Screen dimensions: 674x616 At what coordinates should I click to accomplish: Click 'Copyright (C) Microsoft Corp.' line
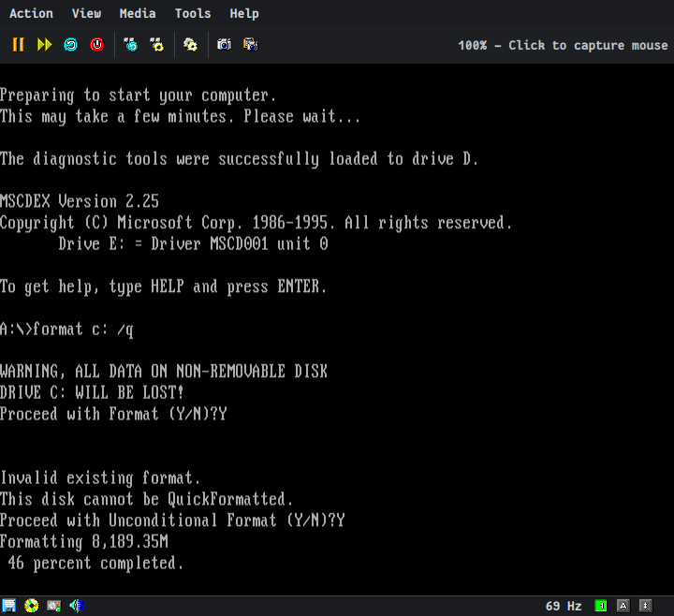pyautogui.click(x=256, y=223)
